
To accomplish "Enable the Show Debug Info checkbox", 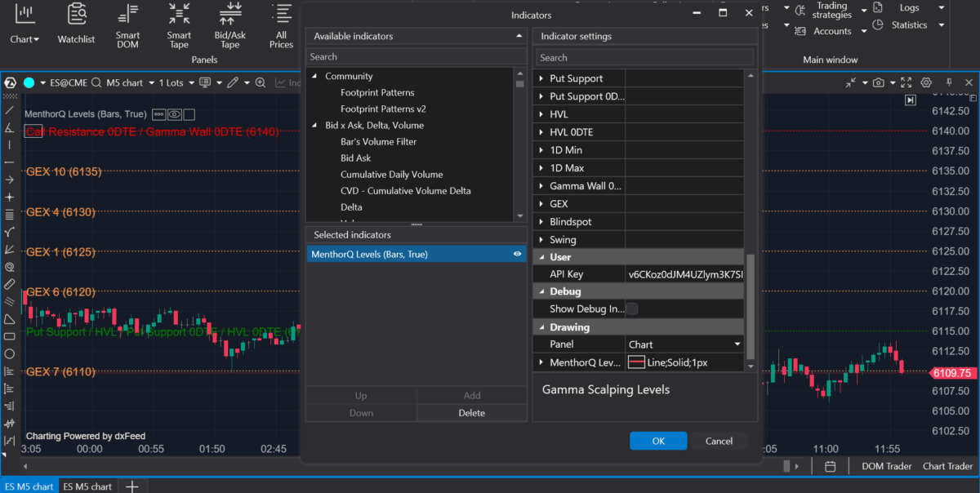I will coord(631,309).
